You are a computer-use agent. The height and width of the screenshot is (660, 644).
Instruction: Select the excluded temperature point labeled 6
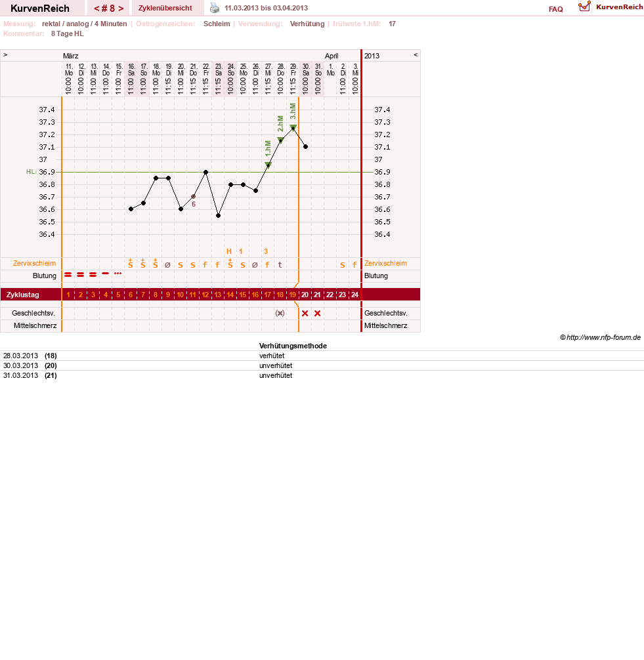pos(193,197)
